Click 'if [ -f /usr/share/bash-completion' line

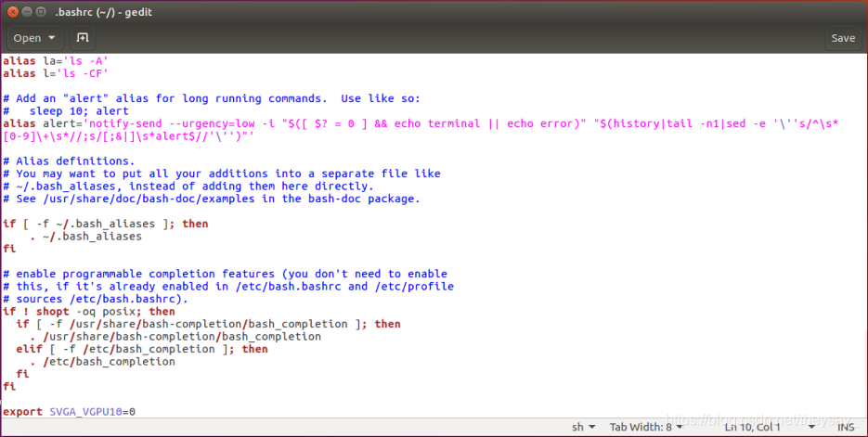pyautogui.click(x=208, y=324)
